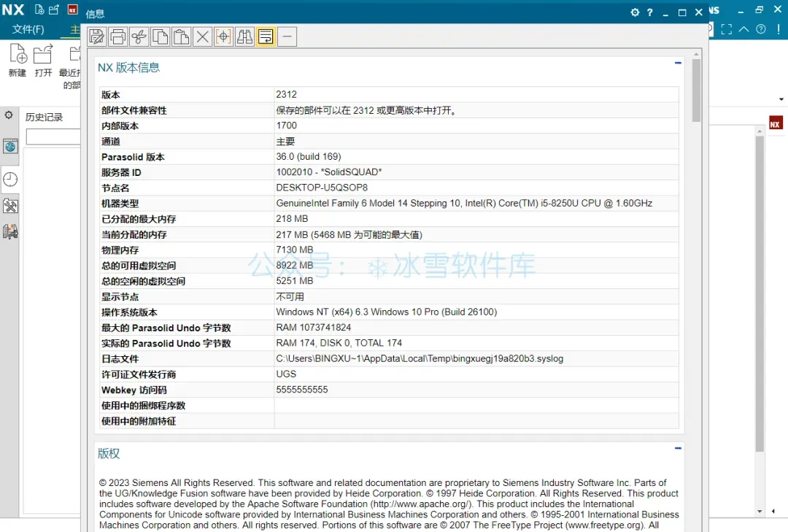Select the Parasolid version 36.0 (build 169)

(x=309, y=156)
